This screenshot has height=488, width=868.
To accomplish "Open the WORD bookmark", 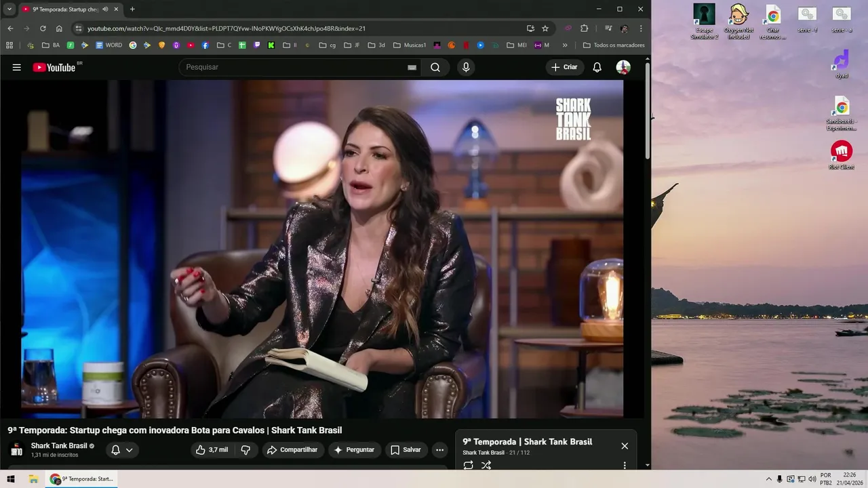I will coord(108,45).
